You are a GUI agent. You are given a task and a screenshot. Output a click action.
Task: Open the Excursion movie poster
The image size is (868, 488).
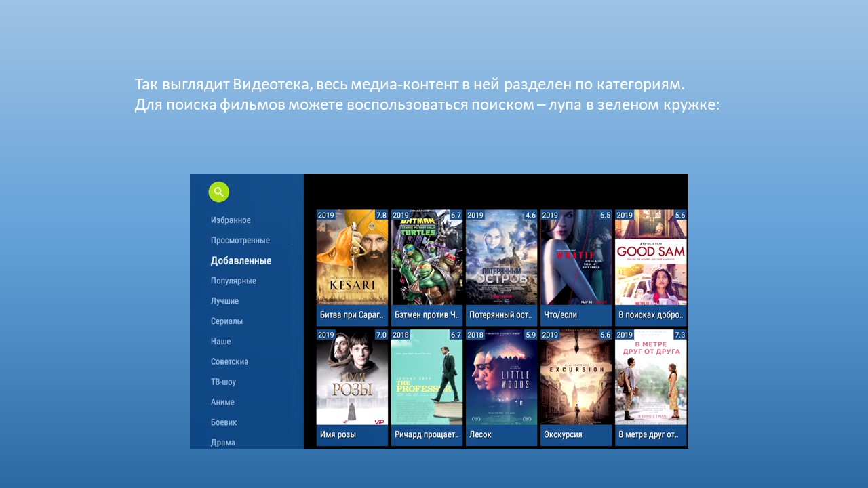tap(576, 378)
